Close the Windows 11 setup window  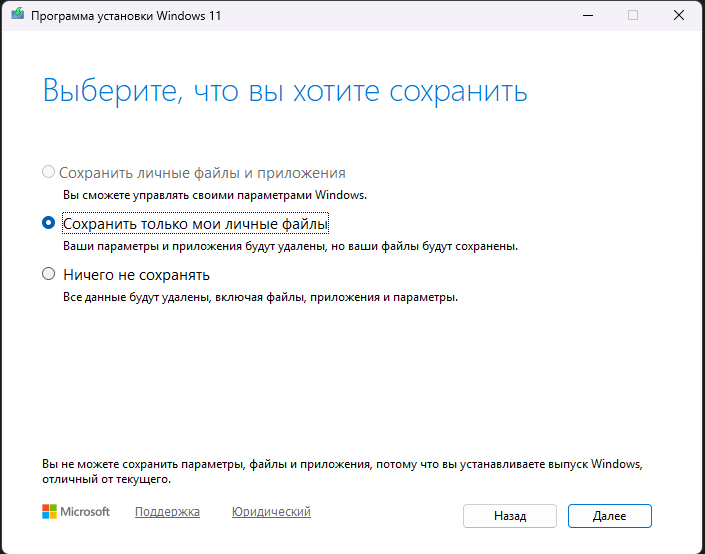tap(678, 15)
